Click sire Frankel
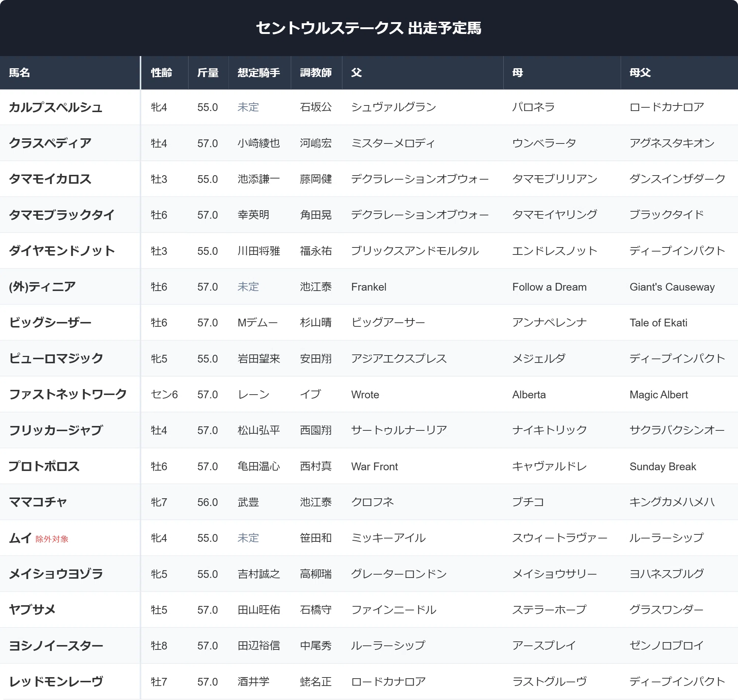Viewport: 738px width, 700px height. point(369,287)
